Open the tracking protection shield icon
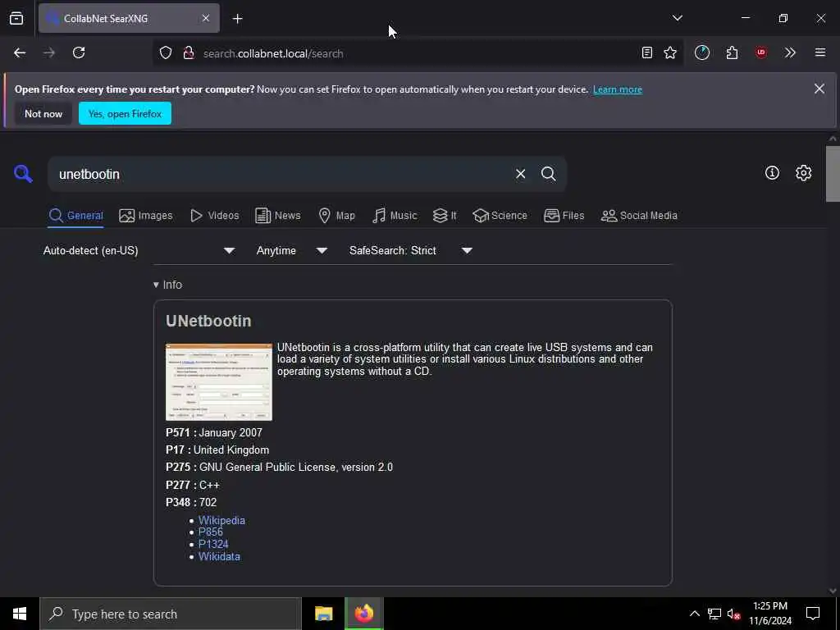The width and height of the screenshot is (840, 630). (166, 53)
